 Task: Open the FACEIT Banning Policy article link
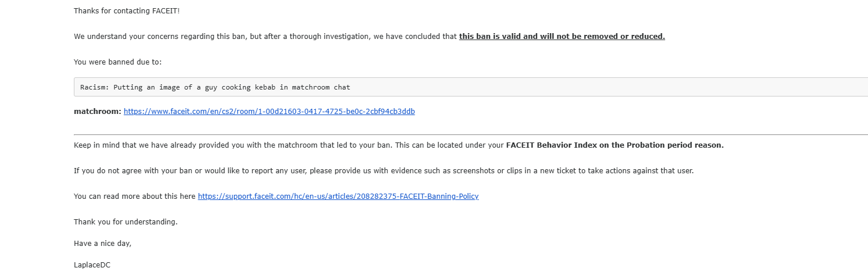[338, 196]
